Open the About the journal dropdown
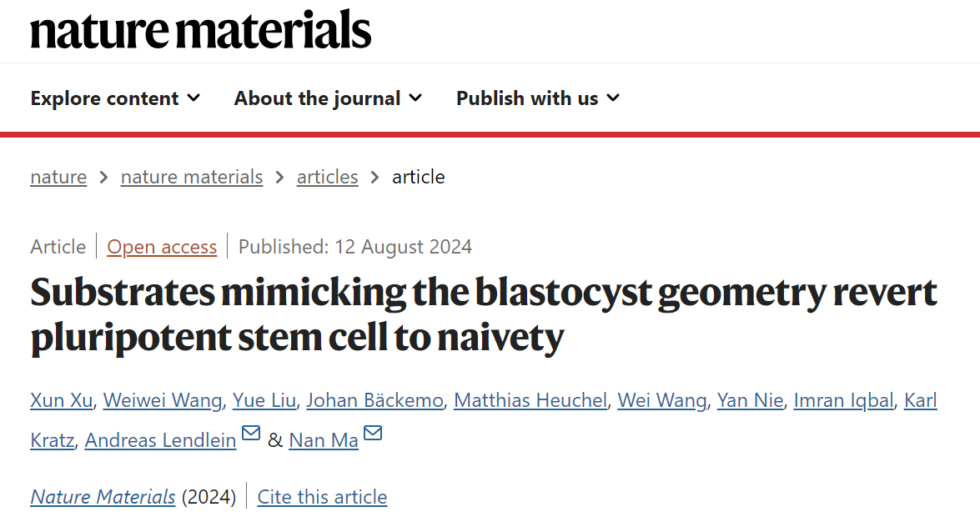980x532 pixels. 328,98
